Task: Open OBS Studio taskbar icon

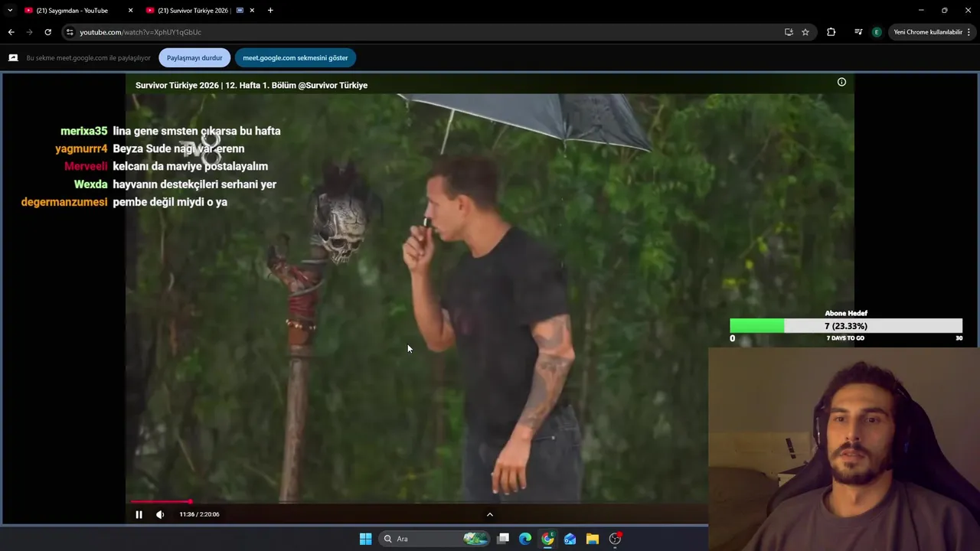Action: pyautogui.click(x=615, y=539)
